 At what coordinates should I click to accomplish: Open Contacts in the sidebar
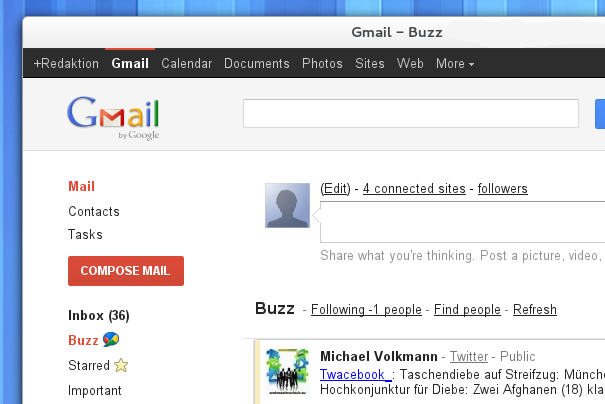[x=94, y=211]
